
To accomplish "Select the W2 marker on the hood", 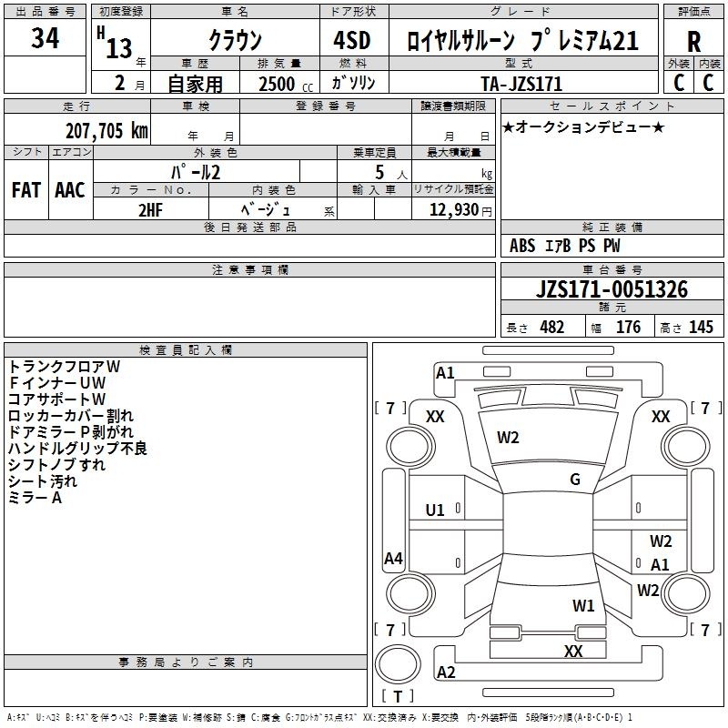I will pos(508,438).
